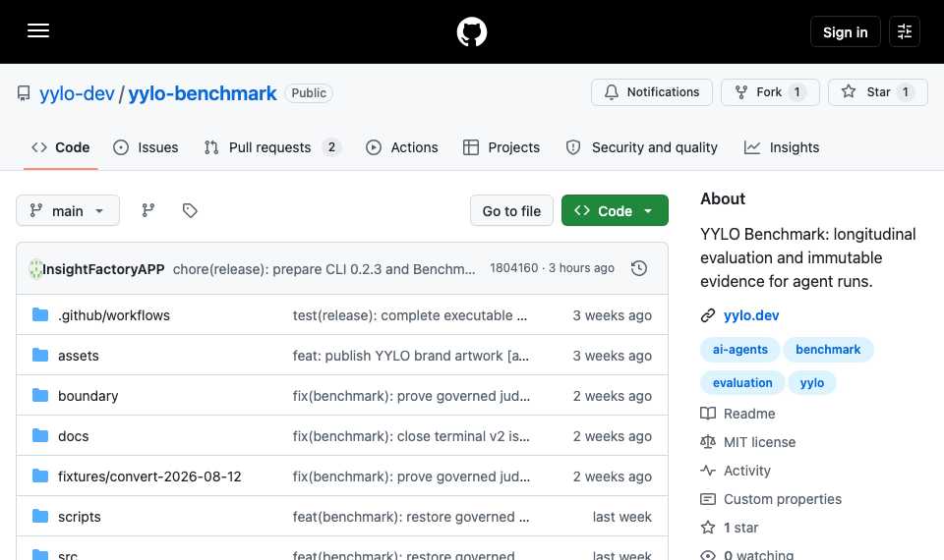Click the Notifications button

coord(651,92)
